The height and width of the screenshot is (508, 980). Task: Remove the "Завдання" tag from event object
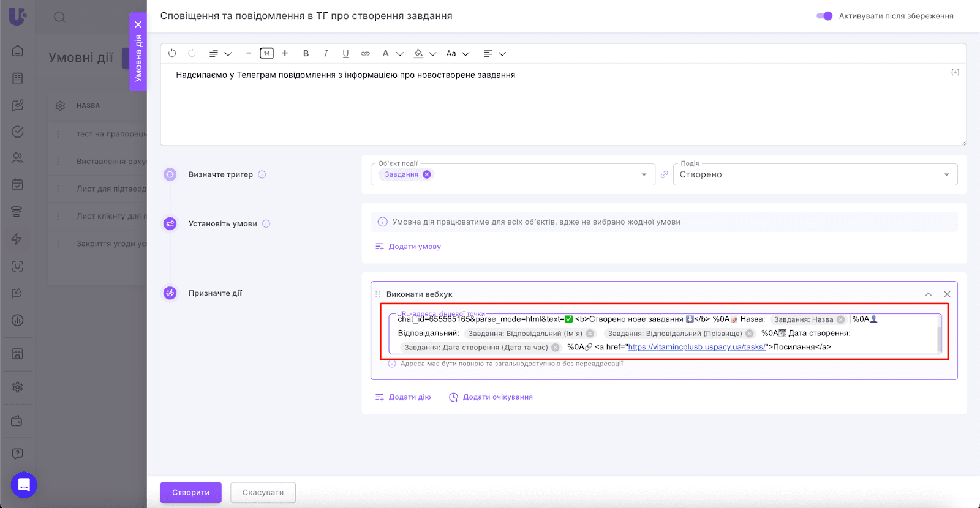pos(427,174)
